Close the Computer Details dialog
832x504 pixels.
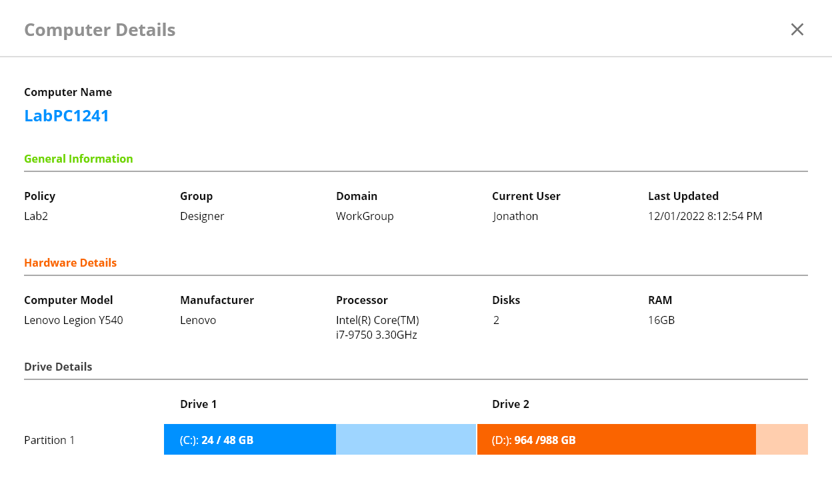tap(797, 29)
